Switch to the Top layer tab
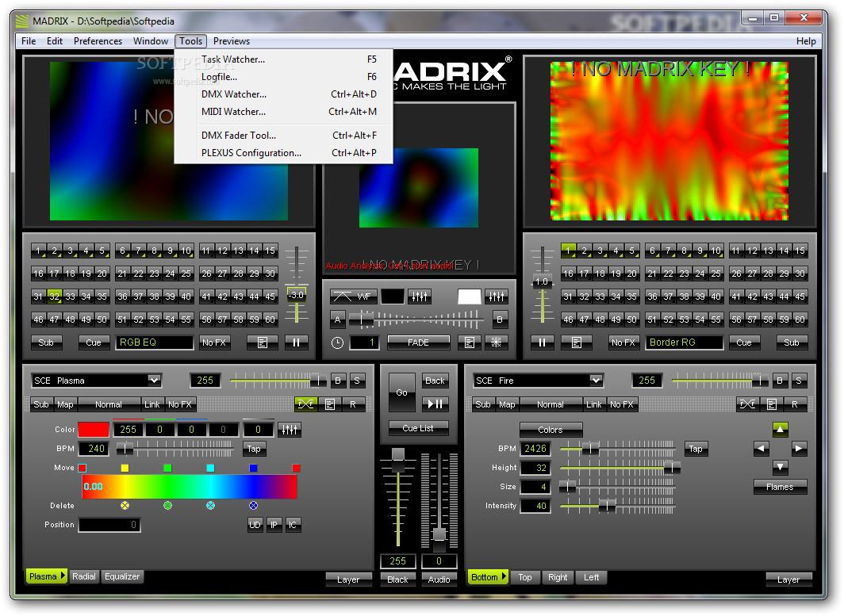 (525, 577)
